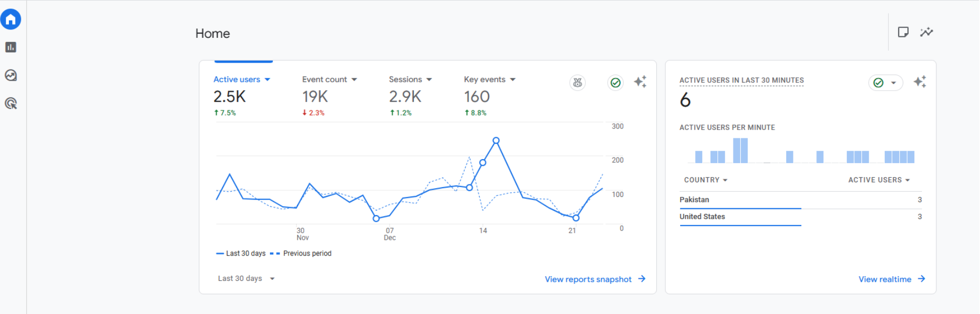Click the note icon beside Insights

tap(903, 32)
